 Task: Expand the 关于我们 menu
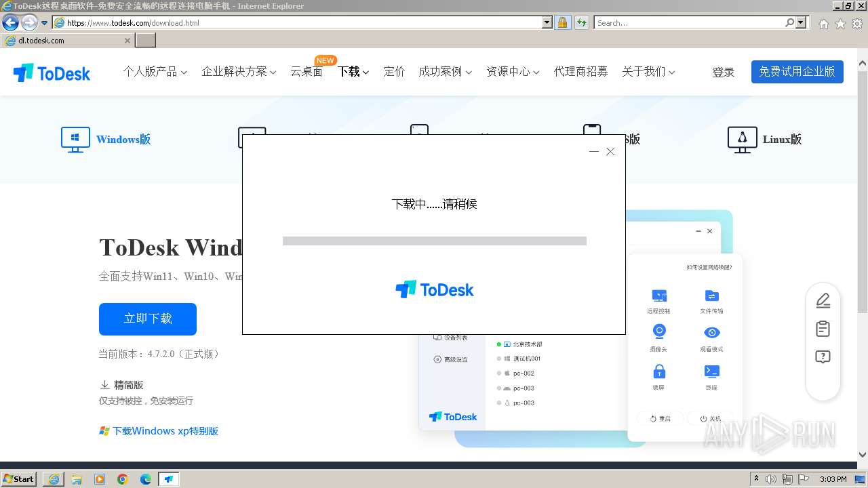point(648,71)
